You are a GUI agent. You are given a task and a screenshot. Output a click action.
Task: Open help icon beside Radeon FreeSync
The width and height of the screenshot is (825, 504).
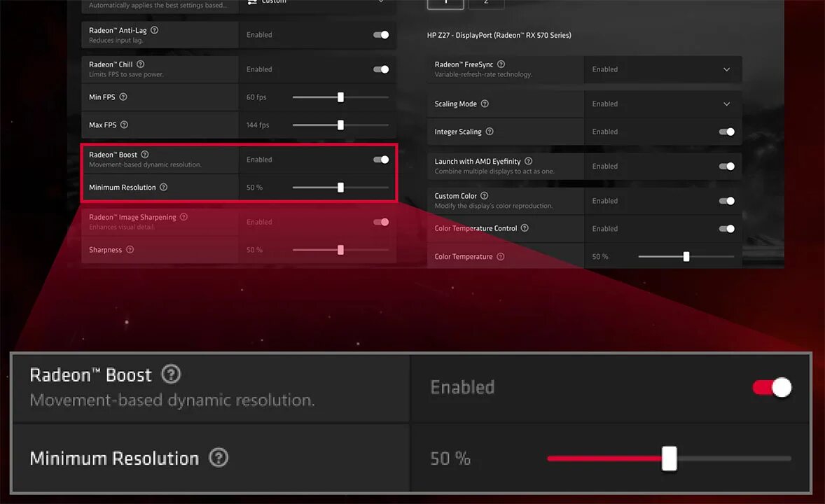pyautogui.click(x=501, y=64)
